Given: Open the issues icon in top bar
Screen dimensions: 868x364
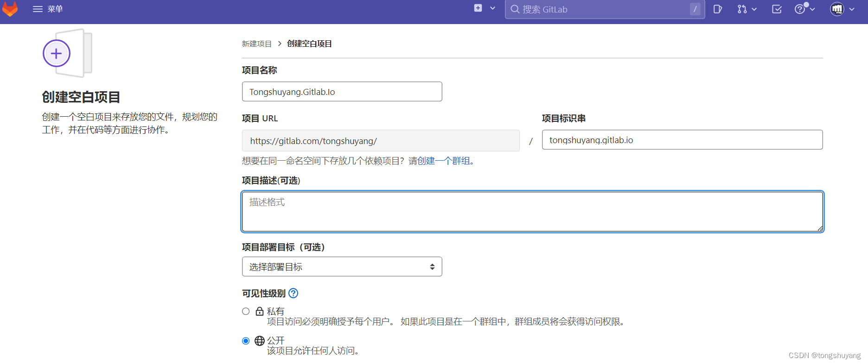Looking at the screenshot, I should click(717, 9).
